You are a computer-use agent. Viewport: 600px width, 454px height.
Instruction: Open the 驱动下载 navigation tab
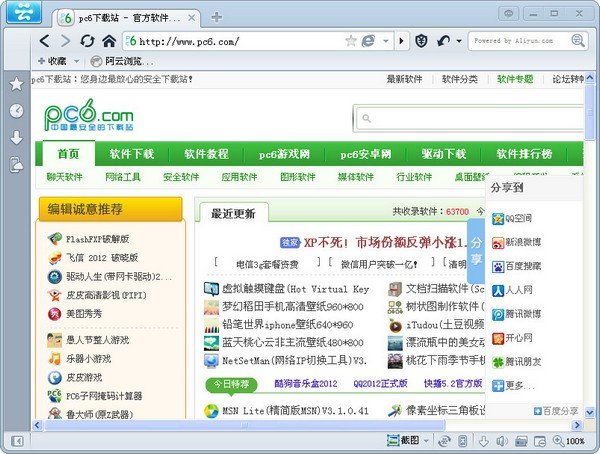click(x=443, y=154)
